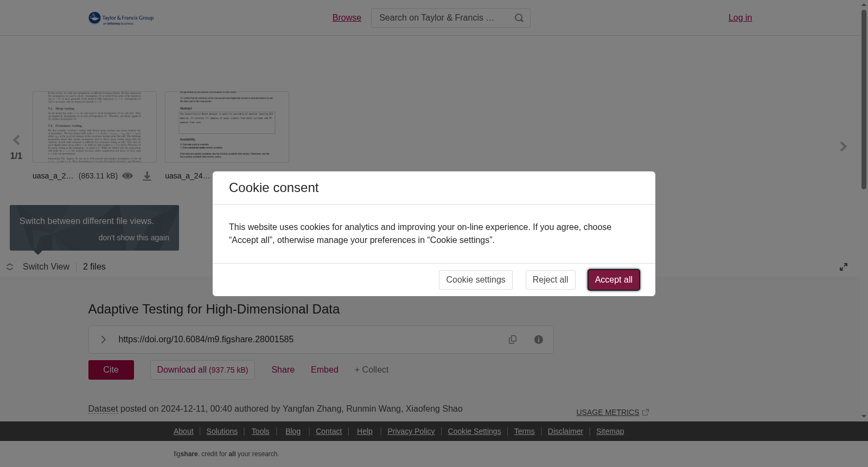The width and height of the screenshot is (868, 467).
Task: Open the second file thumbnail
Action: pyautogui.click(x=227, y=127)
